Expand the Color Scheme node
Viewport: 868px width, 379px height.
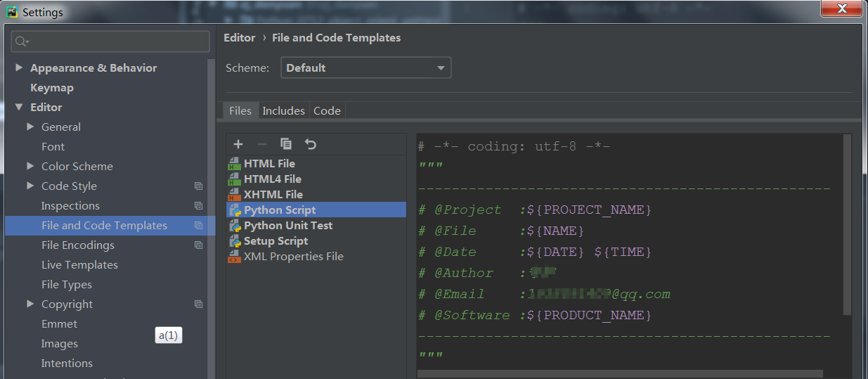click(x=30, y=166)
